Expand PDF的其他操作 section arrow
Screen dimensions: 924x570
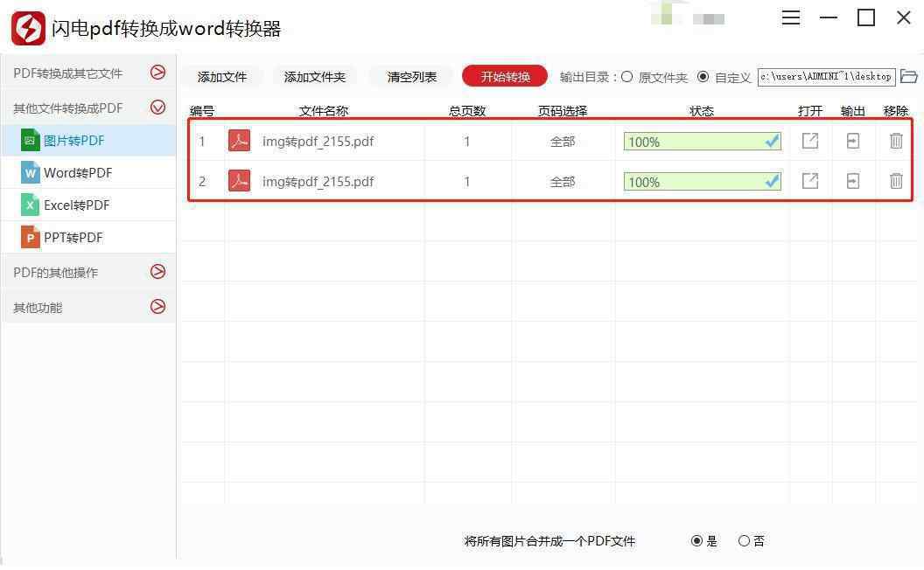pyautogui.click(x=157, y=272)
